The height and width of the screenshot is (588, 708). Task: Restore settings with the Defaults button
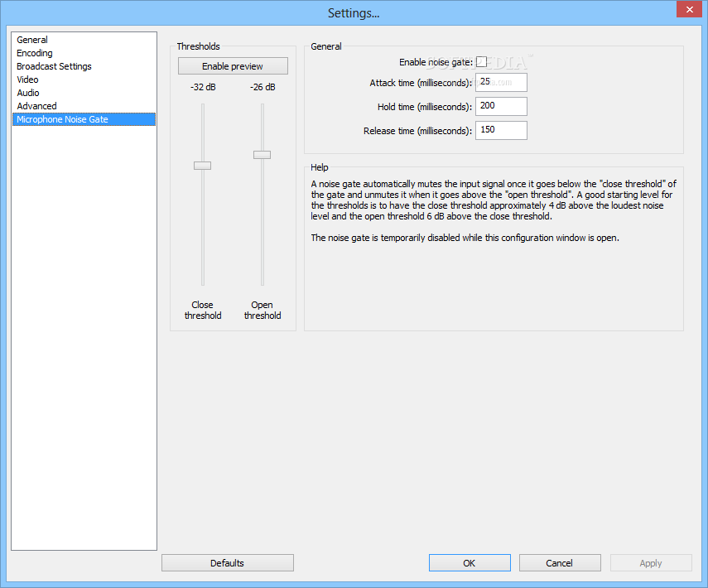click(228, 562)
